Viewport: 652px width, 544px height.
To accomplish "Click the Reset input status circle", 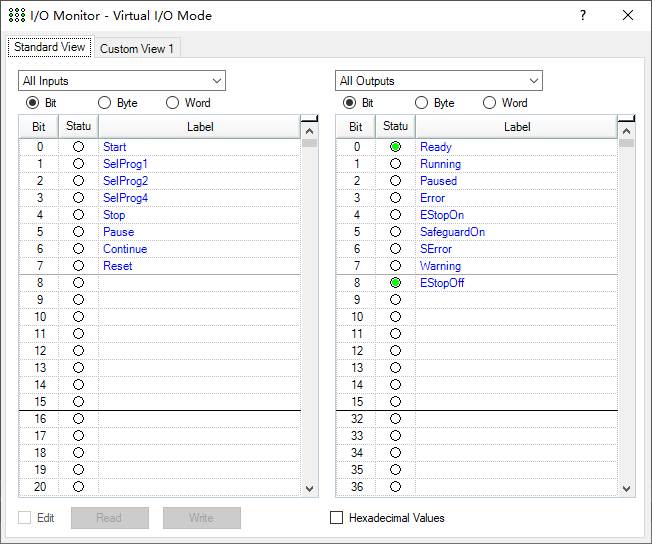I will pos(79,266).
